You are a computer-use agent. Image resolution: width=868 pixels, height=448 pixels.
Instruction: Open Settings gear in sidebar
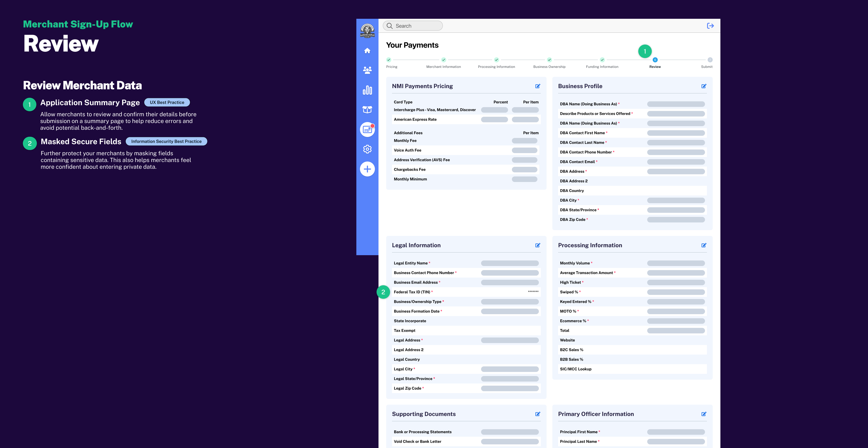coord(367,149)
